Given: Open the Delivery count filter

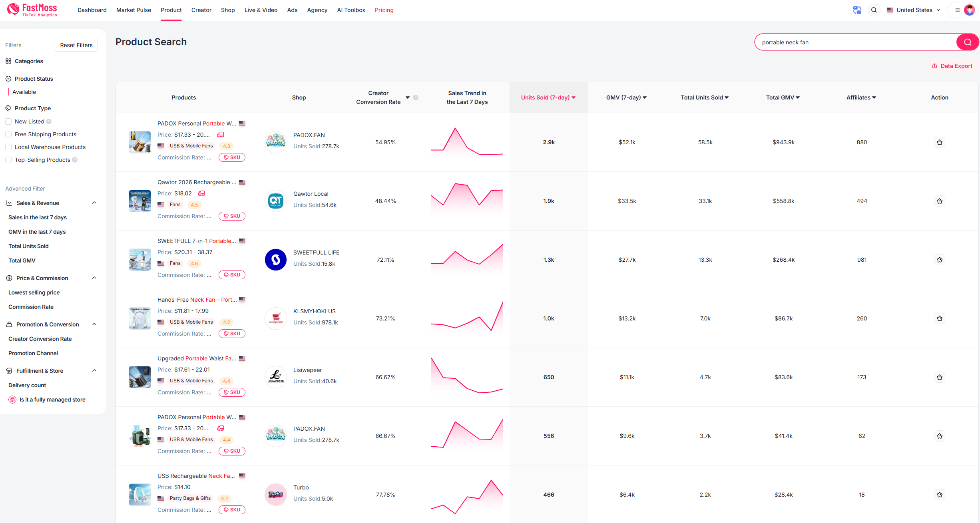Looking at the screenshot, I should 27,385.
